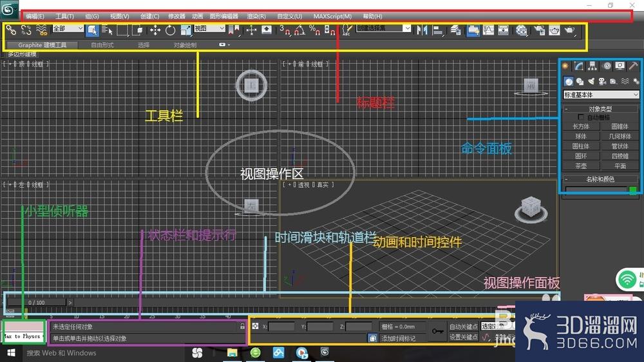Open the Material Editor icon
Screen dimensions: 644x362
522,30
